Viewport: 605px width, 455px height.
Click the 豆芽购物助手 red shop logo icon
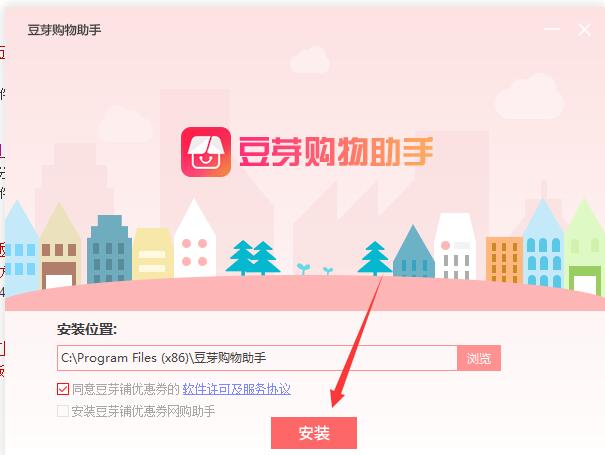click(x=206, y=152)
